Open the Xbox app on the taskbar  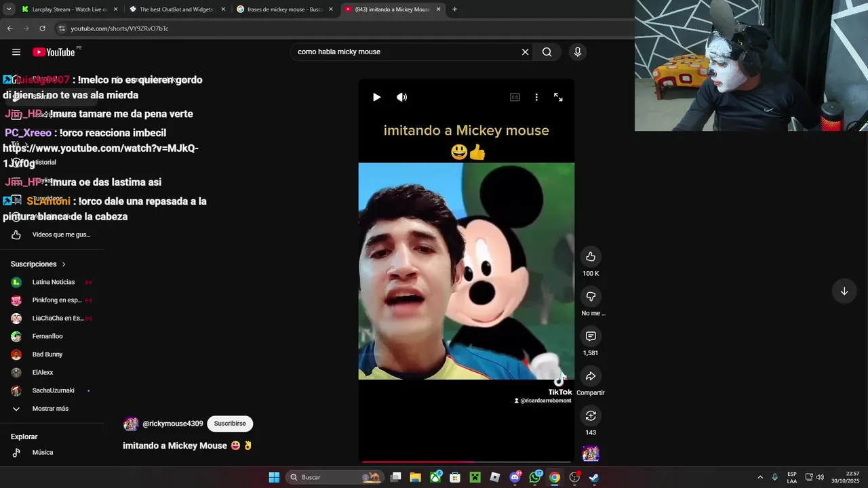point(435,477)
